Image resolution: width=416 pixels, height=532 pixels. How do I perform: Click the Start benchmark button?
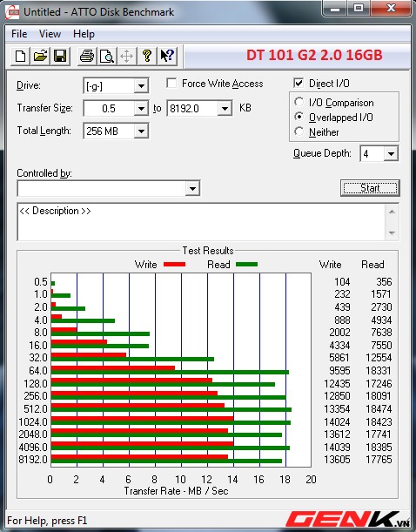(x=370, y=188)
